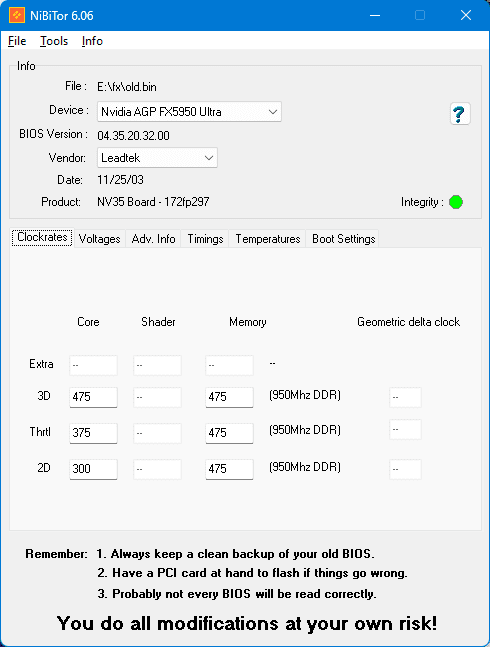This screenshot has width=490, height=647.
Task: Click the Thrtl Geometric delta clock field
Action: 405,430
